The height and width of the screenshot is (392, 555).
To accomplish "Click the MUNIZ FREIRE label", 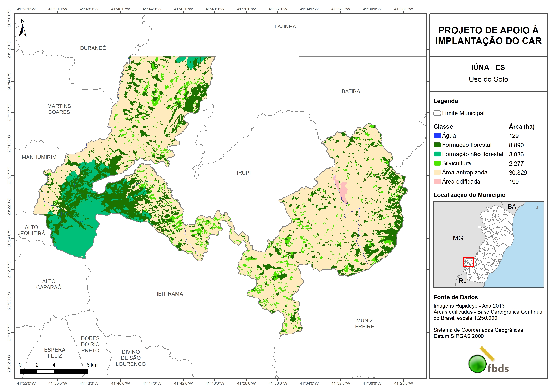I will (x=365, y=323).
